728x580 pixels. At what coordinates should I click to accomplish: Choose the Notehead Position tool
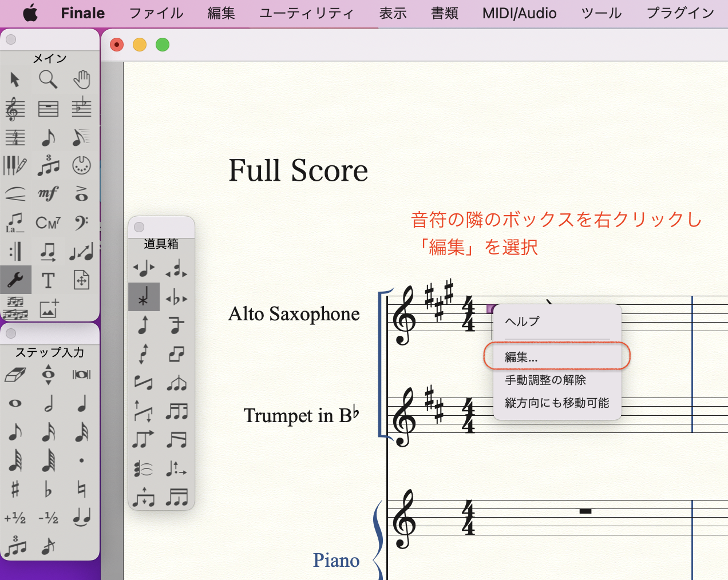177,268
